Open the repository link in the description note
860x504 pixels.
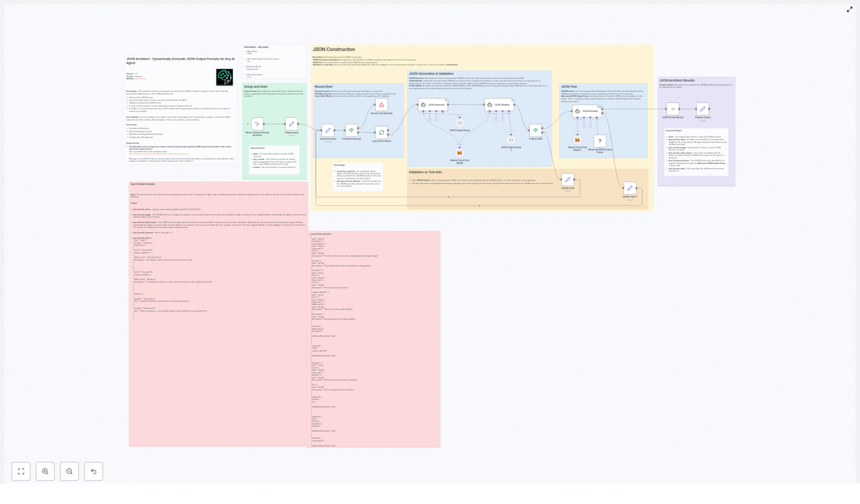tap(159, 154)
